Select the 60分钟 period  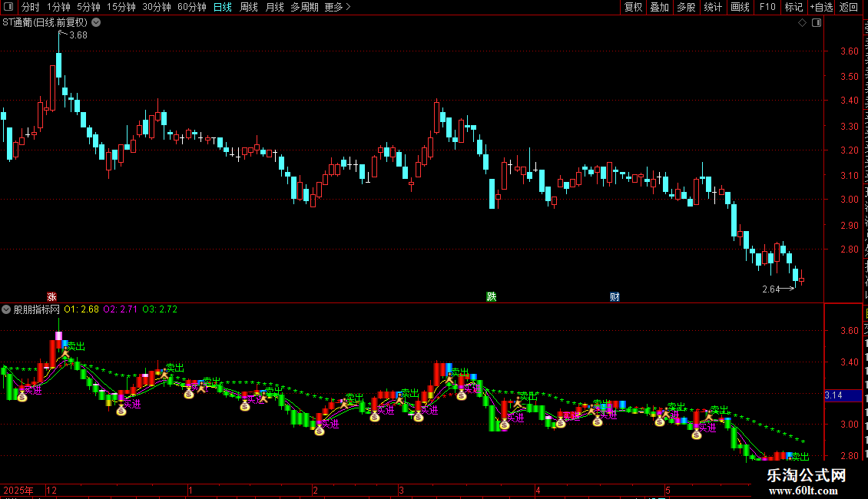click(x=192, y=7)
